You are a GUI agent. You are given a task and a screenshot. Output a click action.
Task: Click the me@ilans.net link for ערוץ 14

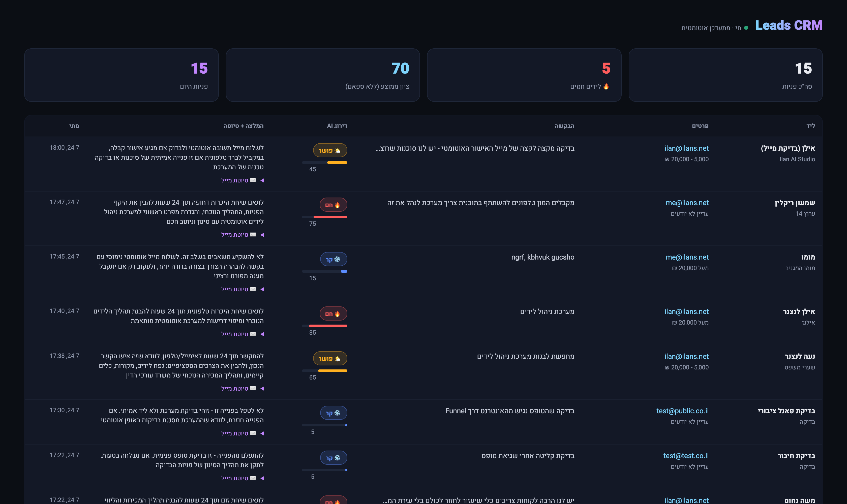(x=687, y=203)
